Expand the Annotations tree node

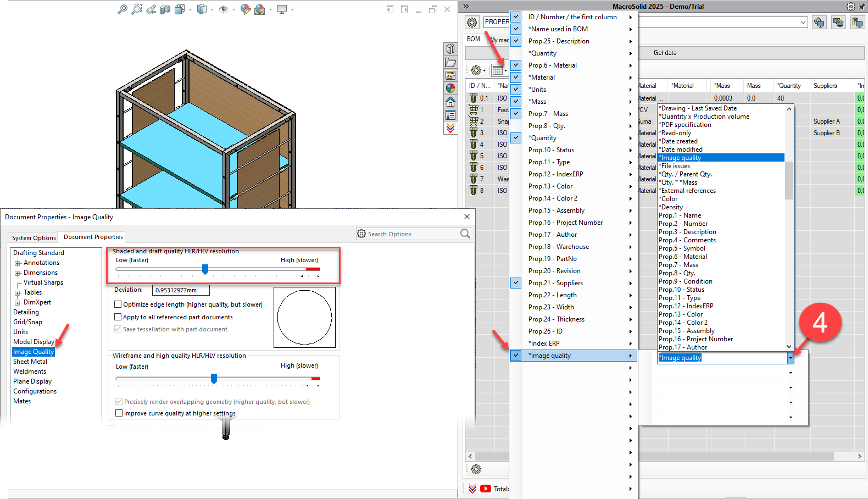tap(18, 263)
